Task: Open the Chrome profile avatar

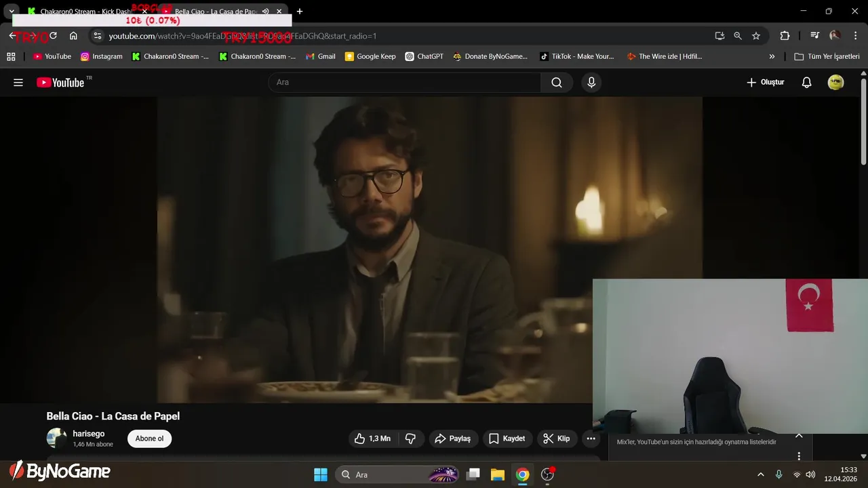Action: [x=835, y=36]
